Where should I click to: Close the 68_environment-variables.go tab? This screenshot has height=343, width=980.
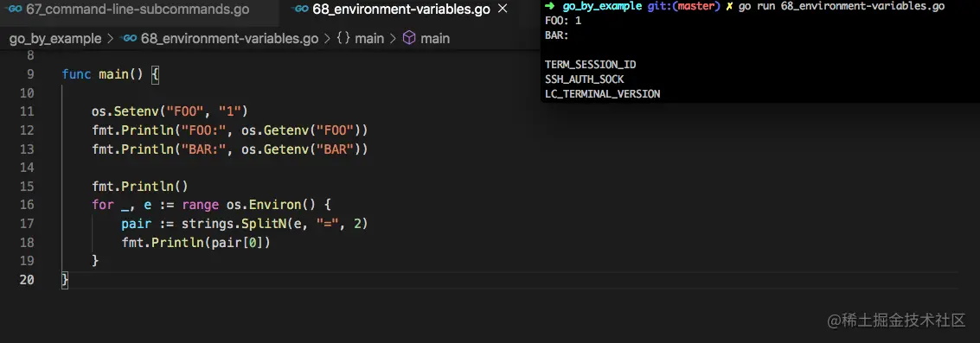[502, 10]
